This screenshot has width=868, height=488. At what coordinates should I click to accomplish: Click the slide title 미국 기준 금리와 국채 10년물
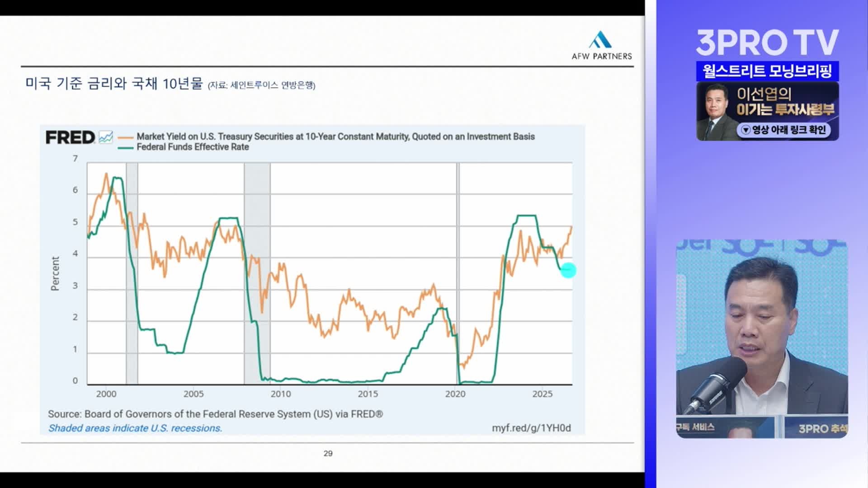[114, 84]
